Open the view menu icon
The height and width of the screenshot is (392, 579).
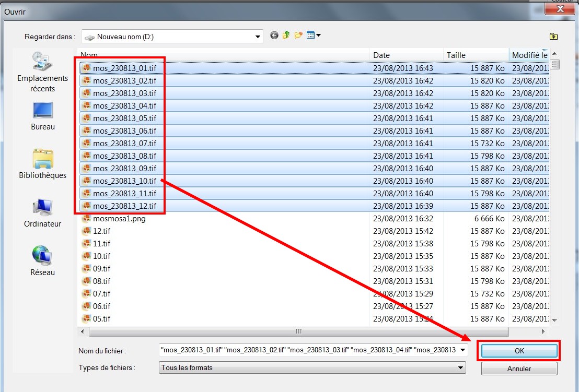click(x=314, y=35)
